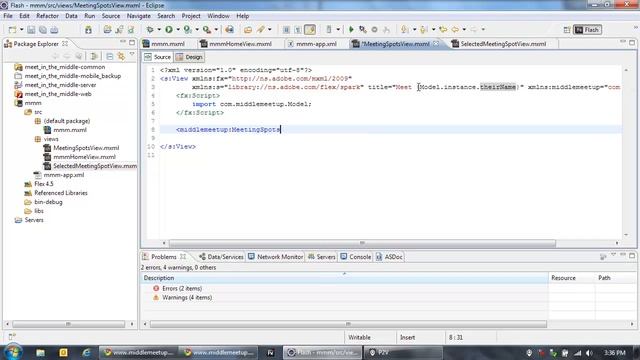
Task: Click the Flash perspective button
Action: pos(587,30)
